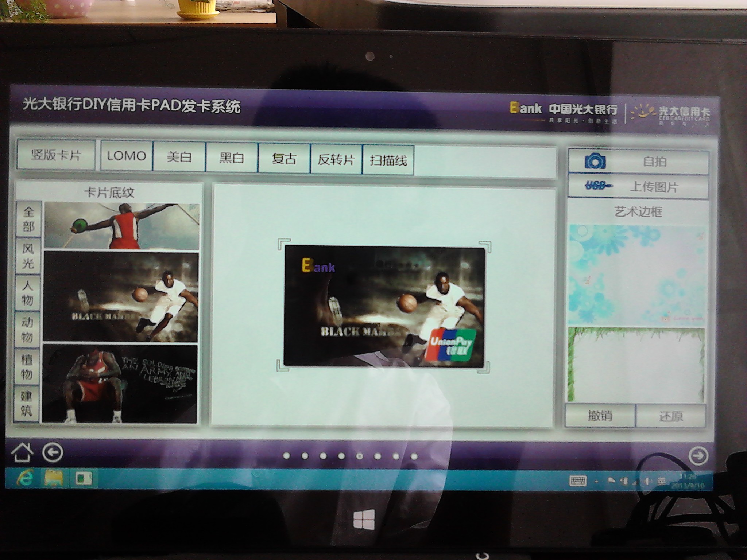This screenshot has width=747, height=560.
Task: Click the third taskbar app icon
Action: pos(83,478)
